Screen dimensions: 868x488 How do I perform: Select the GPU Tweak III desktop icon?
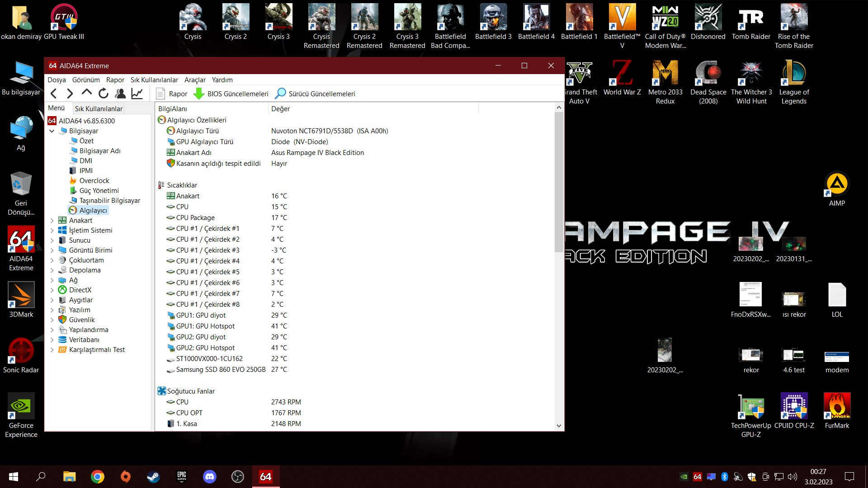click(64, 23)
